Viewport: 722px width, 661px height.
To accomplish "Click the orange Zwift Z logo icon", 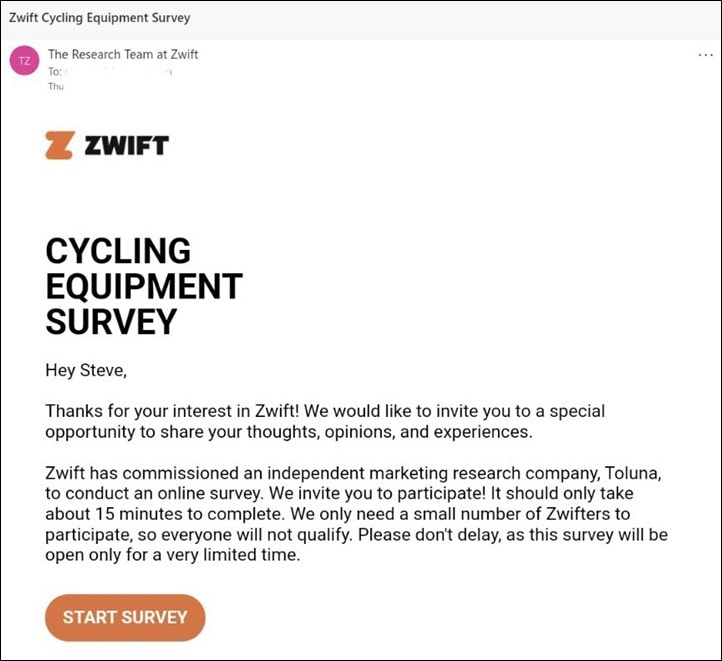I will pos(60,145).
